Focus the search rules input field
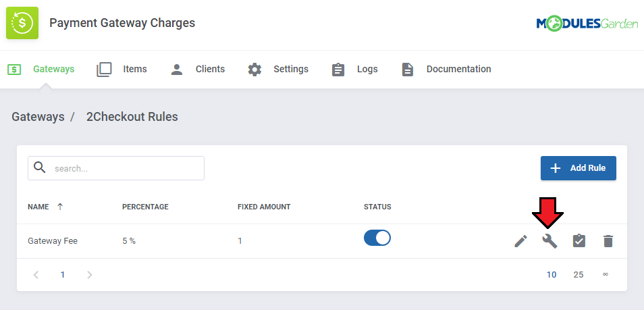 [116, 168]
